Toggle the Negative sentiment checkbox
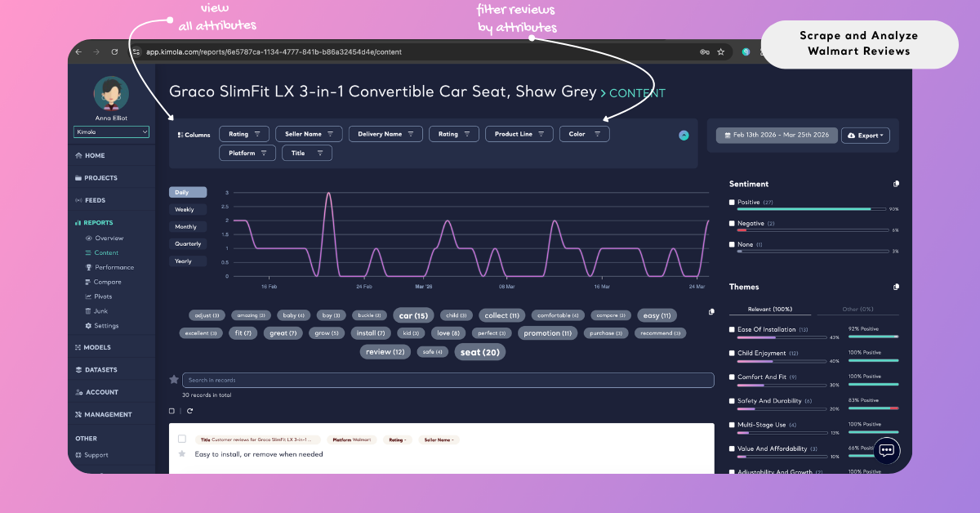Viewport: 980px width, 513px height. 732,223
